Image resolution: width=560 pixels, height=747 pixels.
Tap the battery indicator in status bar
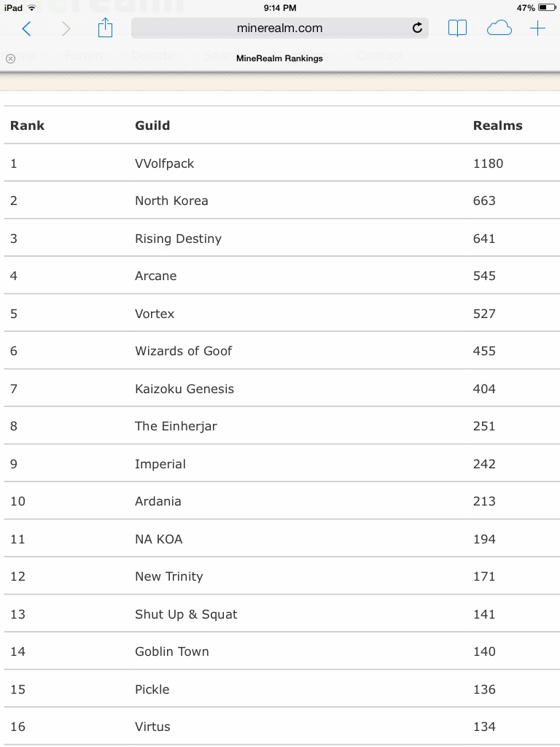547,8
